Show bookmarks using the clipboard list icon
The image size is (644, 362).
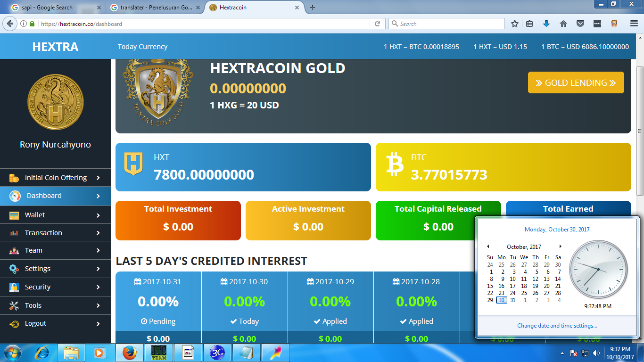[529, 24]
